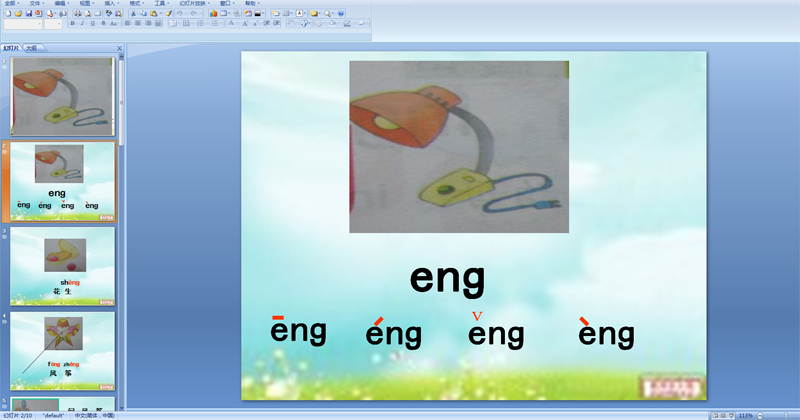
Task: Open the 全部 (All) menu
Action: 10,4
